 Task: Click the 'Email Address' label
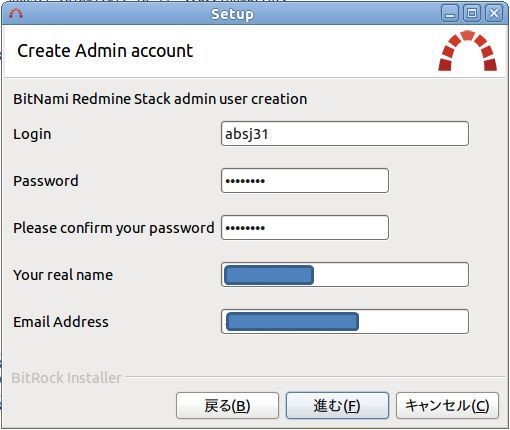(x=61, y=322)
